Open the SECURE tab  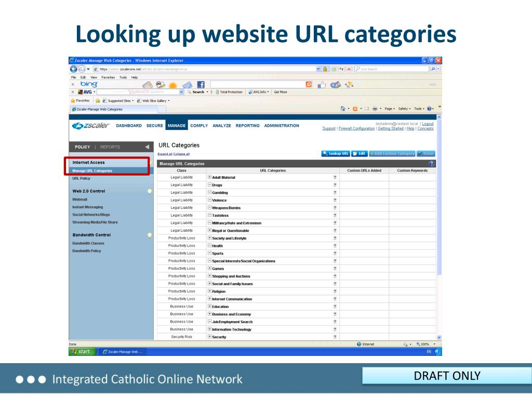point(155,126)
